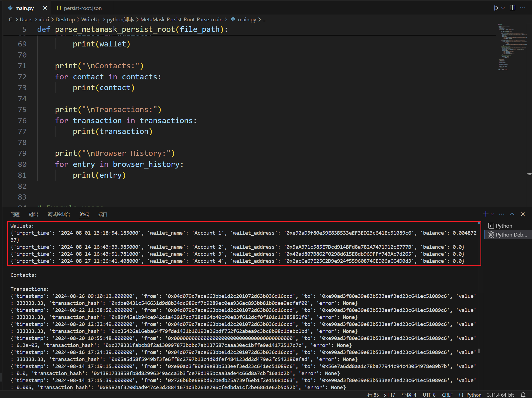Close the terminal panel with X icon

pyautogui.click(x=523, y=214)
